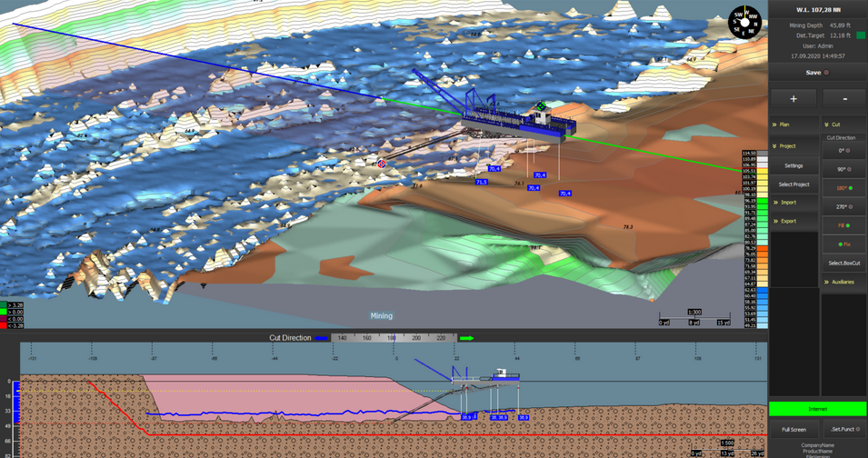Open the Export menu section
The width and height of the screenshot is (868, 458).
(793, 221)
